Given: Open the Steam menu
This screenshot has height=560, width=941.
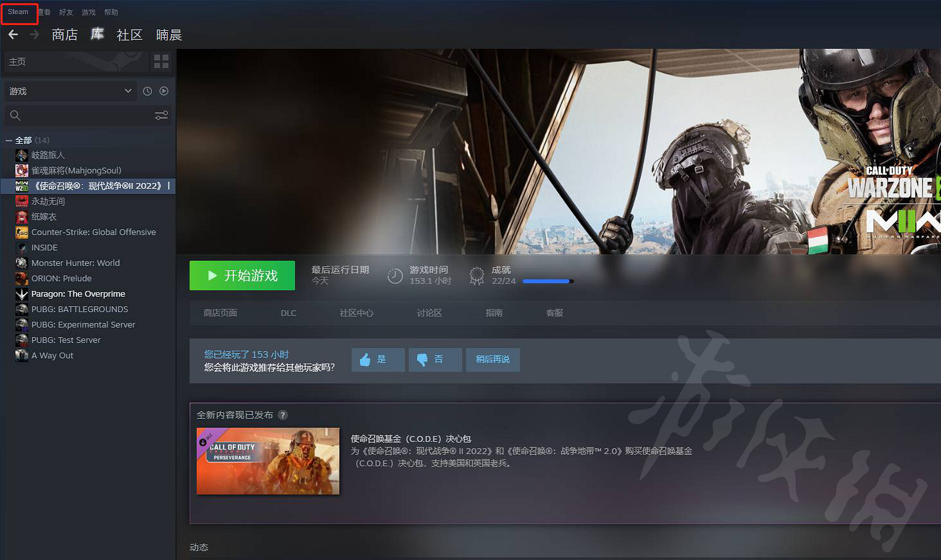Looking at the screenshot, I should pos(18,12).
